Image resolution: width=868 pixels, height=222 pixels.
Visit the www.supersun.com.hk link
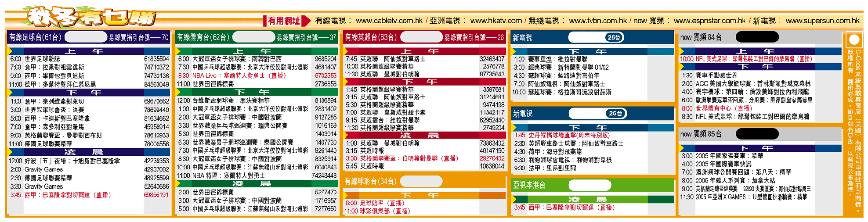822,21
